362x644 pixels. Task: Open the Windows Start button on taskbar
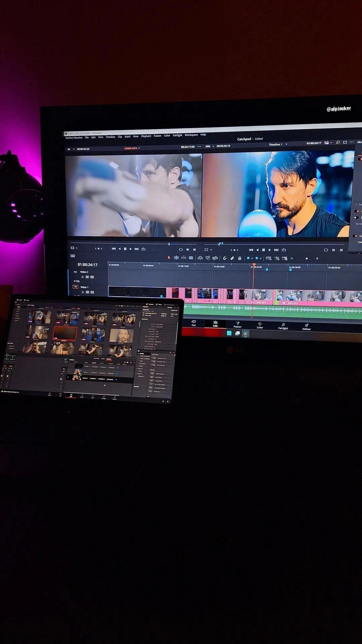coord(229,333)
